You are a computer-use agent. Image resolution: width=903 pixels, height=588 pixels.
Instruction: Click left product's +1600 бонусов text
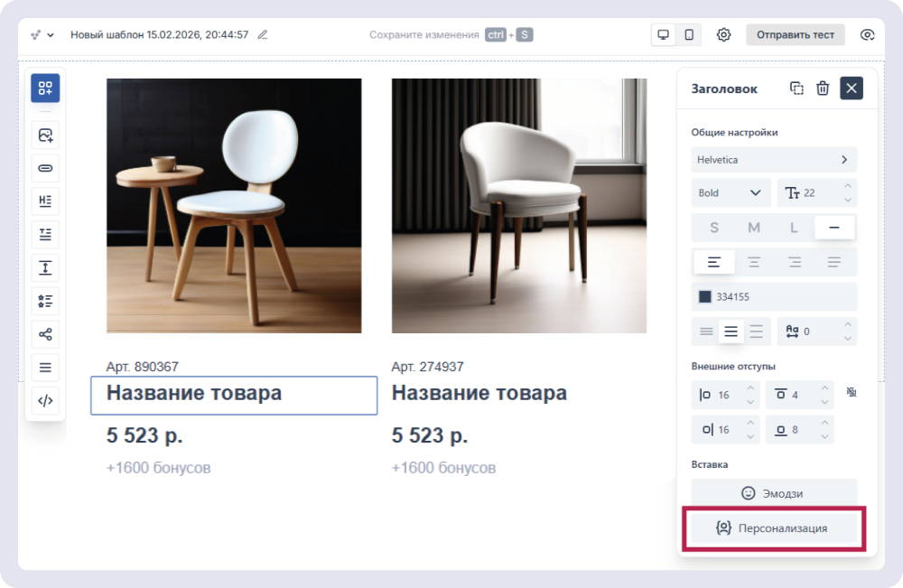point(158,468)
